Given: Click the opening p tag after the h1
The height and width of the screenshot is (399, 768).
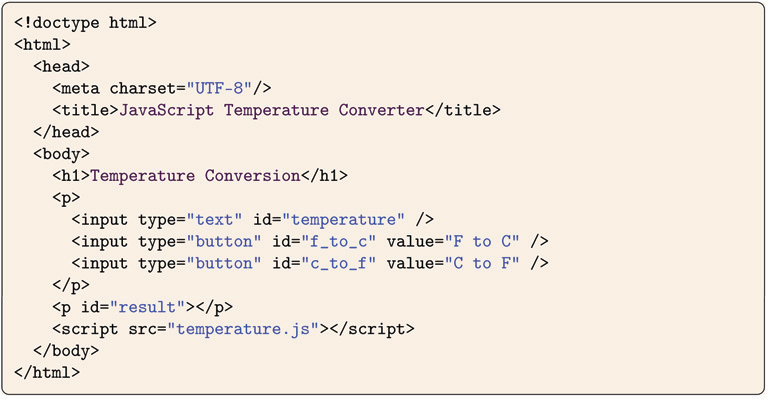Looking at the screenshot, I should [x=66, y=198].
